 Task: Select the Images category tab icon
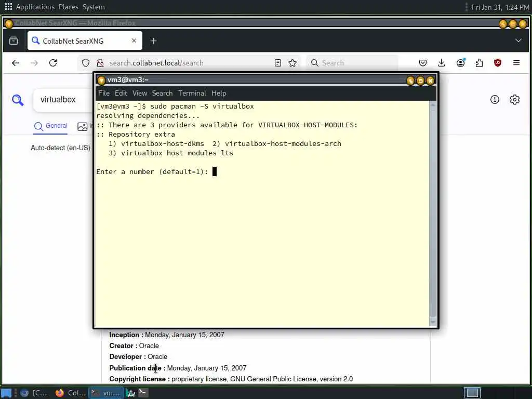pyautogui.click(x=82, y=127)
